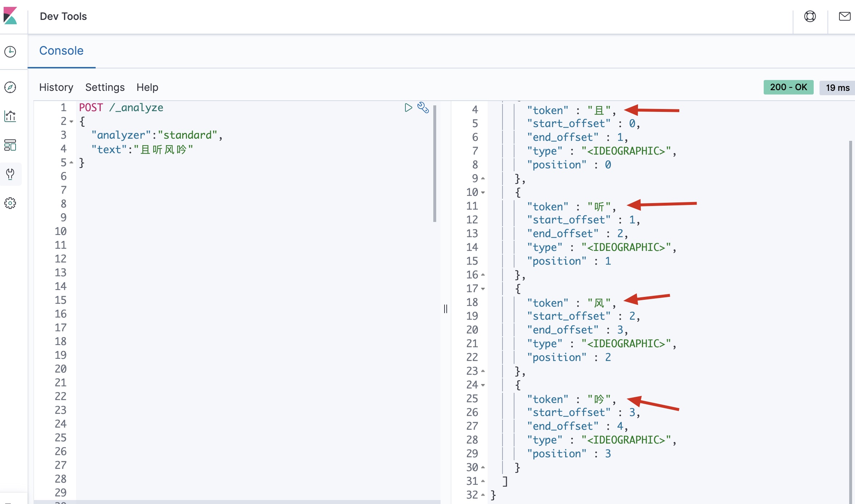Screen dimensions: 855x504
Task: Click "position" : 3 output line
Action: point(569,454)
